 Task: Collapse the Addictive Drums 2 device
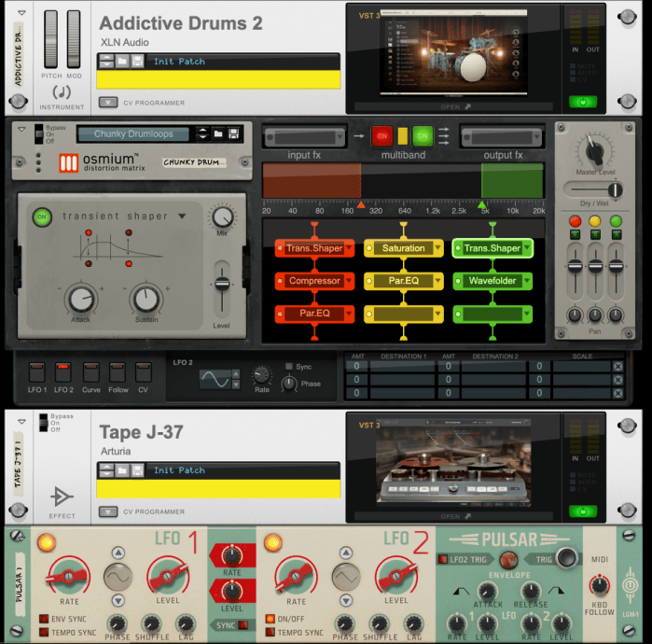(x=21, y=14)
